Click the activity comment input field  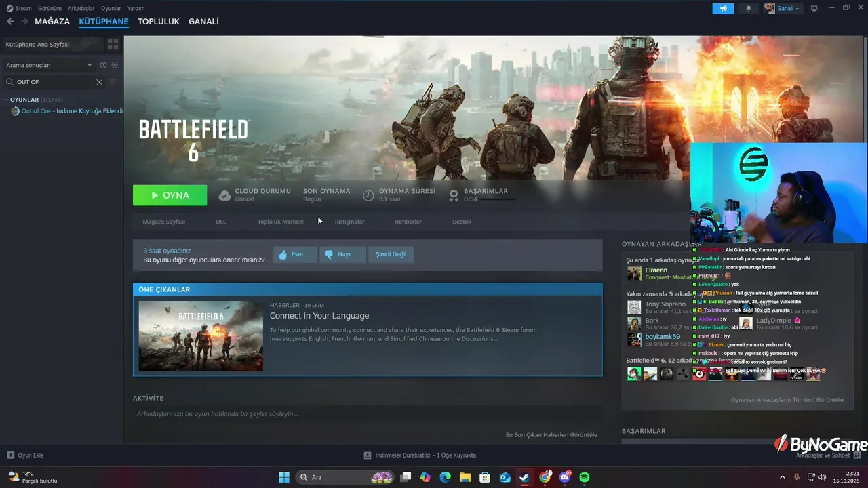point(367,414)
